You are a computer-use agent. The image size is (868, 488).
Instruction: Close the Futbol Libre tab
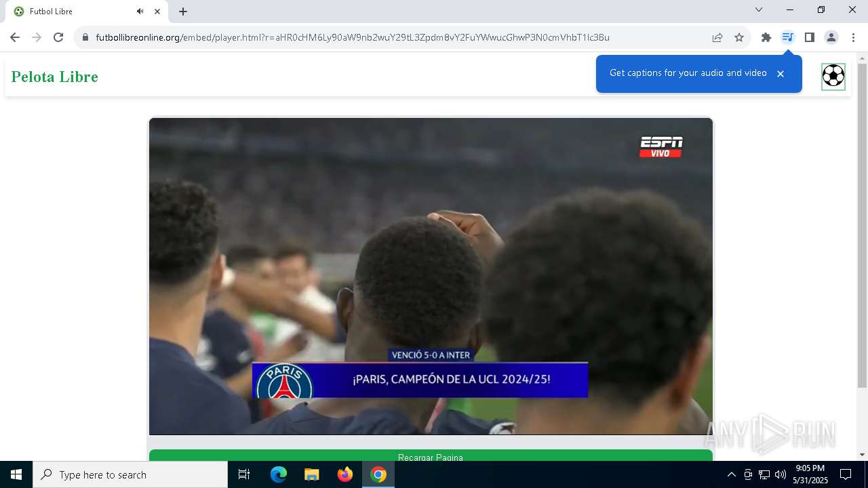[x=157, y=12]
